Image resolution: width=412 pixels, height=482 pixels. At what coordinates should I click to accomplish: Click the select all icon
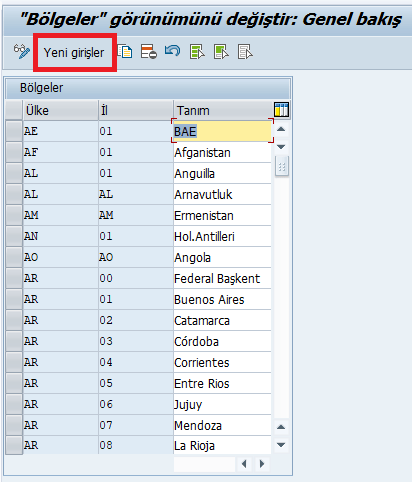coord(197,52)
